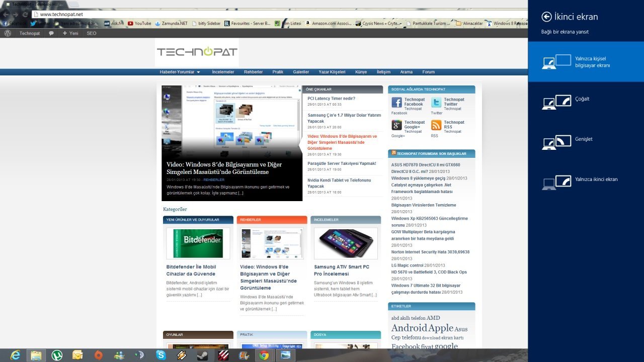Open the picture viewer taskbar icon
Screen dimensions: 644x362
pyautogui.click(x=285, y=355)
